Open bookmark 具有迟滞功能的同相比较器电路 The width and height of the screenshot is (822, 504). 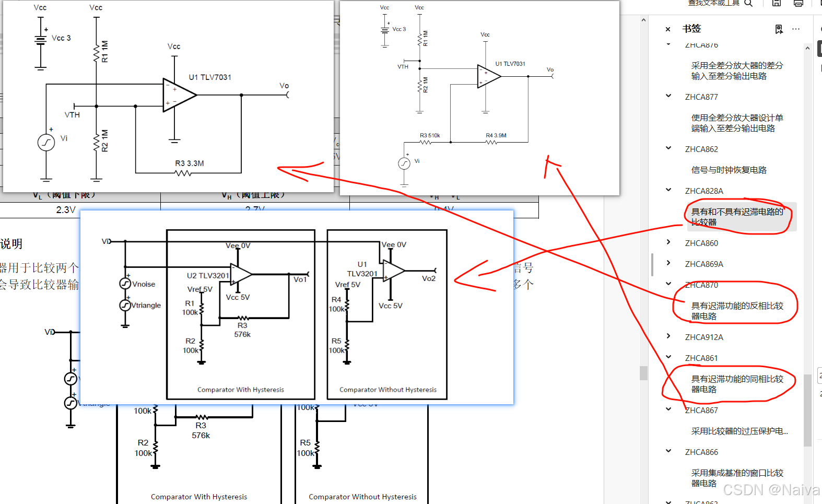tap(737, 384)
